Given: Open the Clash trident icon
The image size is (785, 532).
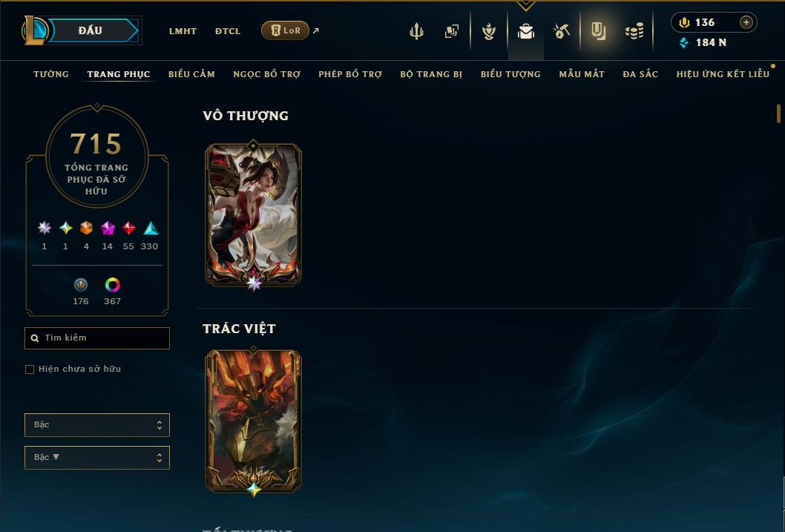Looking at the screenshot, I should 416,31.
